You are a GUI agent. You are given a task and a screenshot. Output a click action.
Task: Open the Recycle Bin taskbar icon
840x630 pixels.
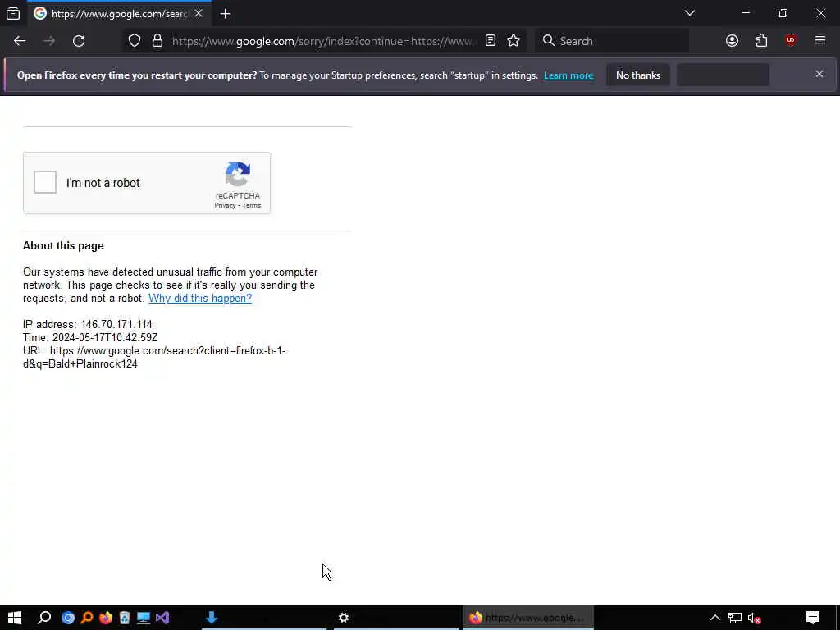(x=125, y=618)
